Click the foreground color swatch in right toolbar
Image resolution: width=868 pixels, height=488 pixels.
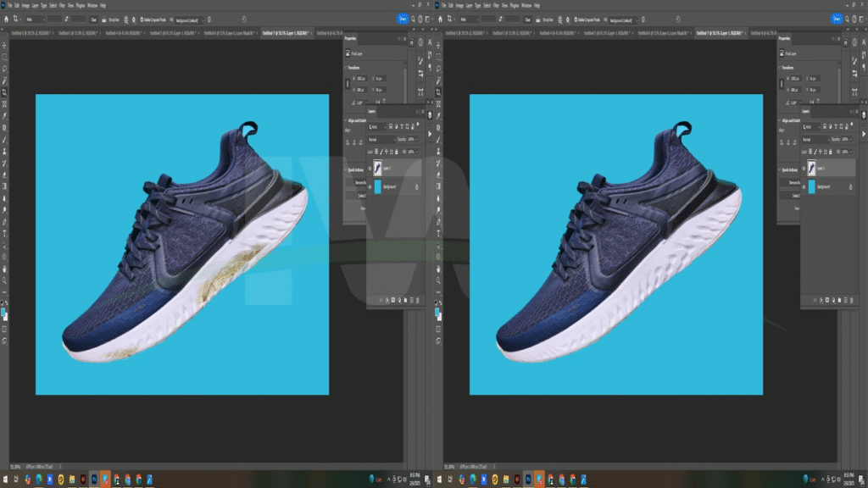click(x=437, y=312)
